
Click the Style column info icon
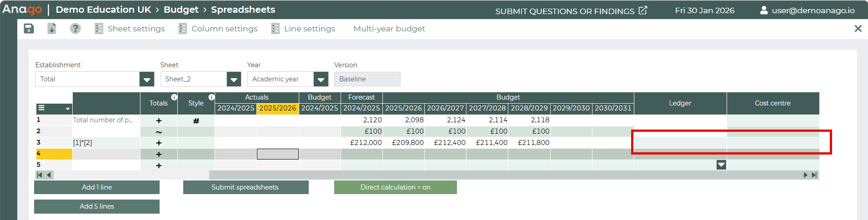coord(211,97)
